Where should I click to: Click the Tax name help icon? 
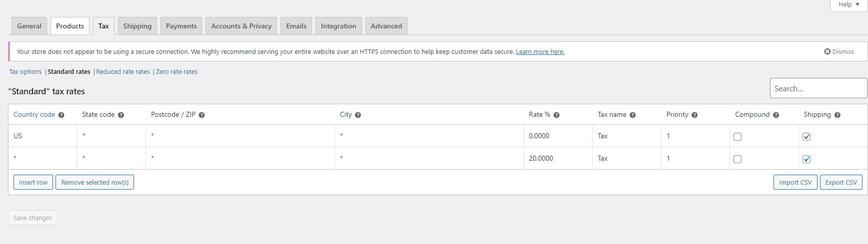(x=632, y=115)
